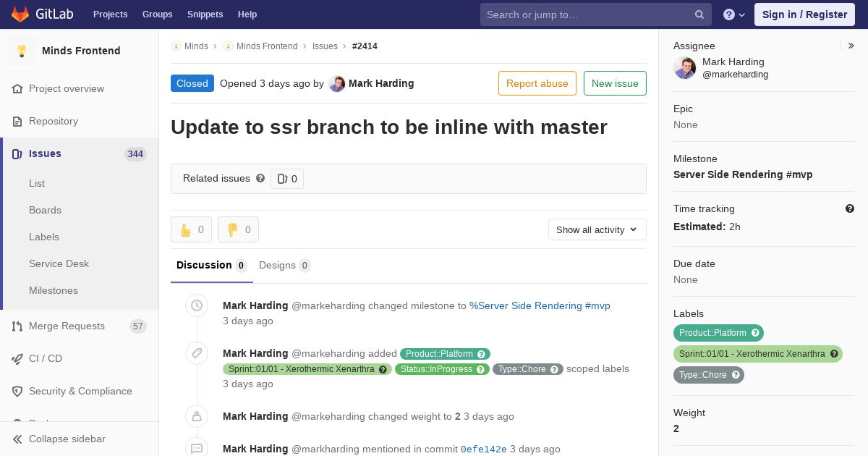Click the Search or jump to field

click(x=596, y=14)
